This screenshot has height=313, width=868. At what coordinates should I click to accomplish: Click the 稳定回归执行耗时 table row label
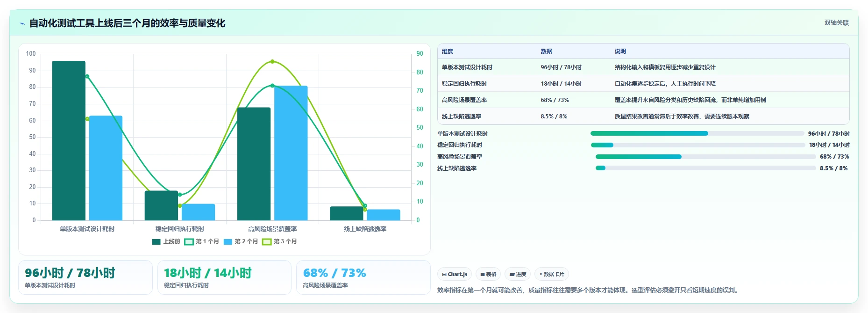coord(464,84)
